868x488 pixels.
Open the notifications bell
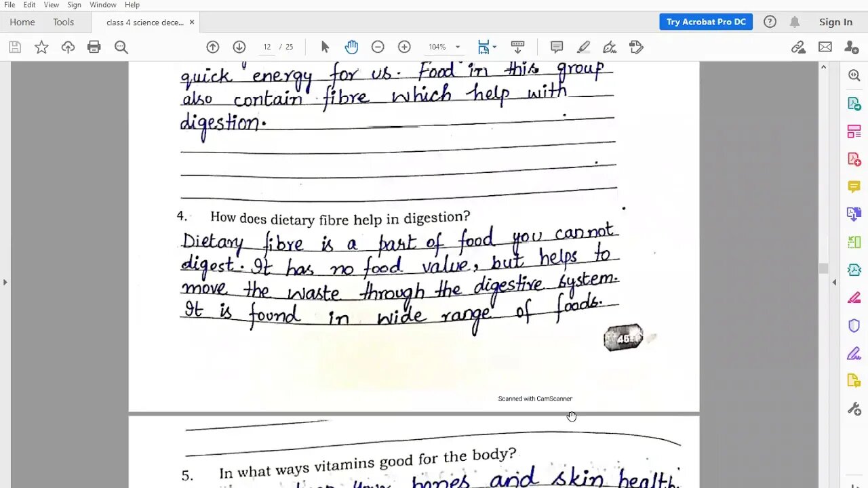click(x=795, y=22)
